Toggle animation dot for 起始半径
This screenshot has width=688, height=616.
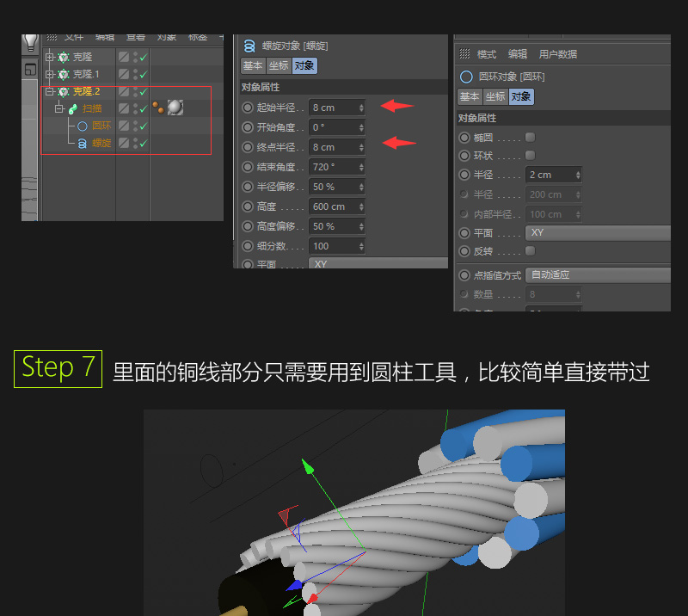(x=248, y=108)
